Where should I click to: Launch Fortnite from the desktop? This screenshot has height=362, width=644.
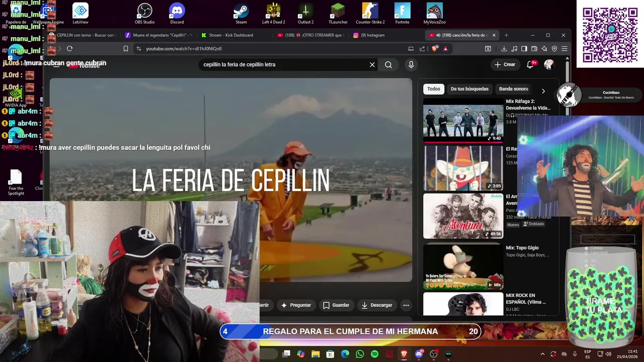(x=402, y=14)
